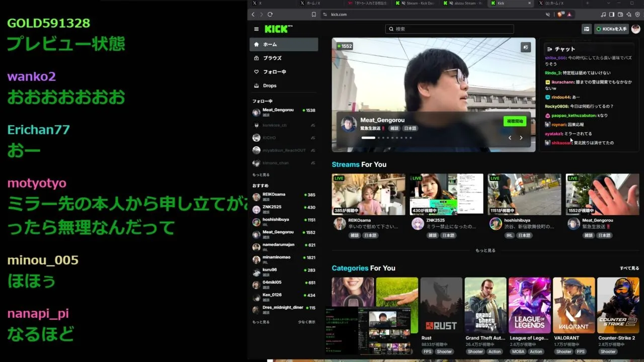Open the ブラウズ sidebar item
Viewport: 644px width, 362px height.
click(284, 58)
